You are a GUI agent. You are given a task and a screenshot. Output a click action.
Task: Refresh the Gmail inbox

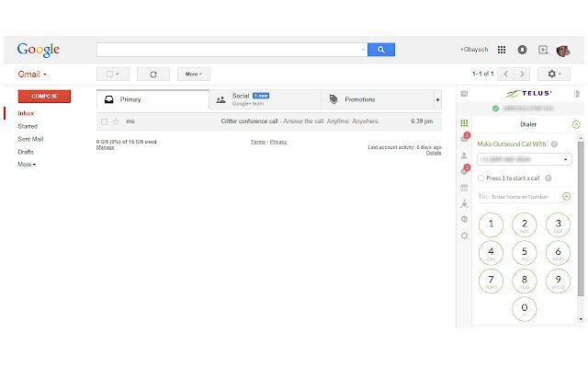click(x=153, y=75)
